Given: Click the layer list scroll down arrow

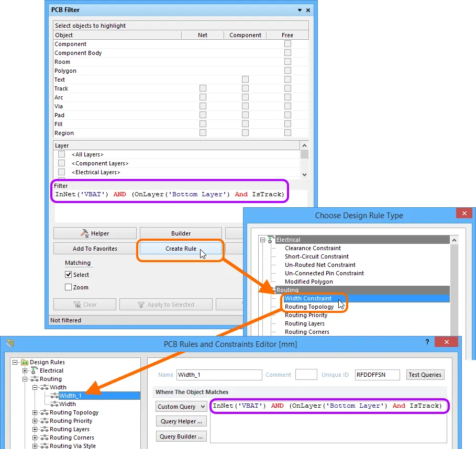Looking at the screenshot, I should point(304,175).
